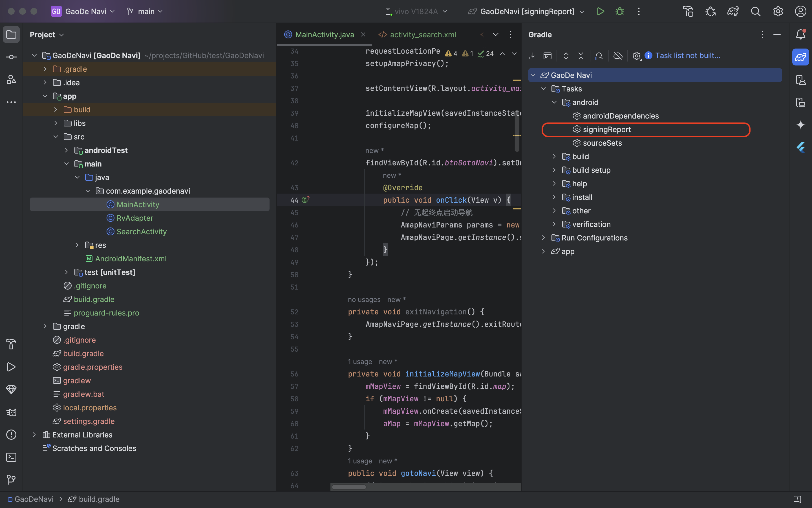812x508 pixels.
Task: Switch to activity_search.xml tab
Action: coord(417,35)
